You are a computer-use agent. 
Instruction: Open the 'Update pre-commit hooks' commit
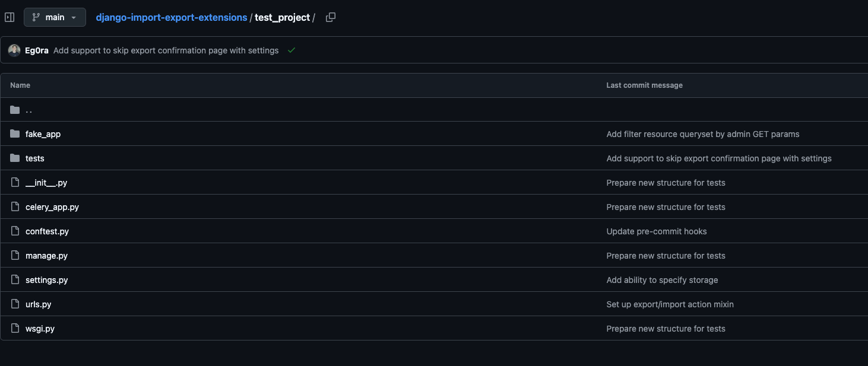point(656,231)
